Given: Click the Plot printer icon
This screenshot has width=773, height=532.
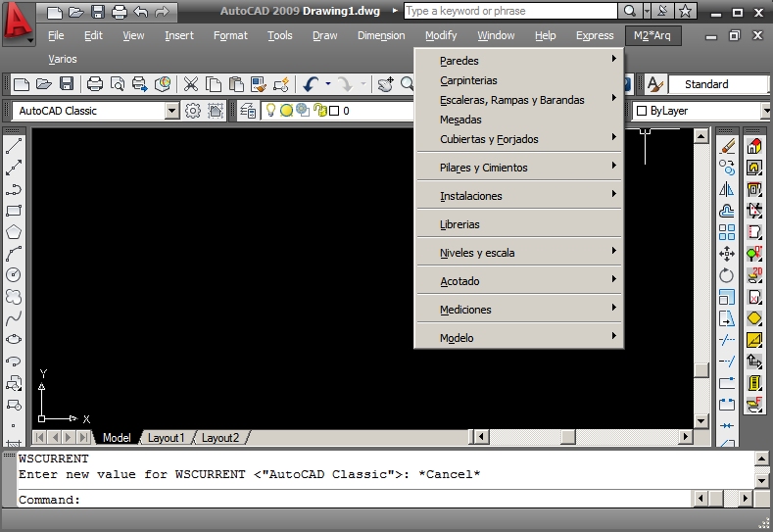Looking at the screenshot, I should tap(95, 84).
